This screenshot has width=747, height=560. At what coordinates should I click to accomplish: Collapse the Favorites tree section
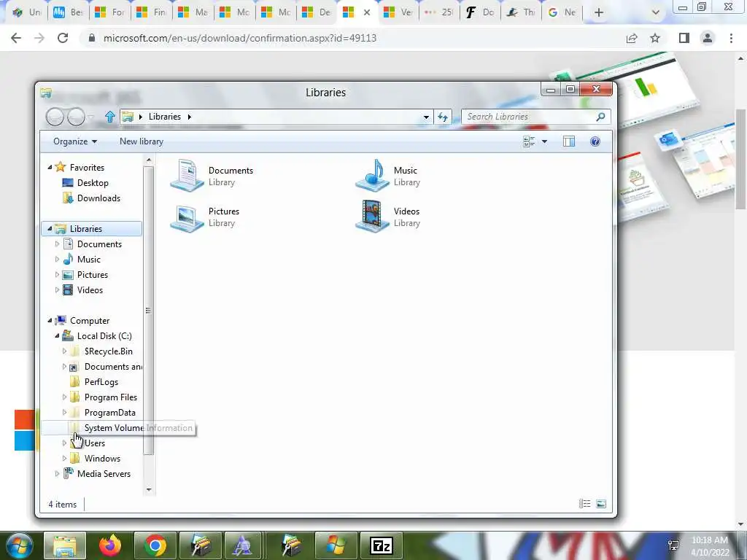tap(50, 168)
